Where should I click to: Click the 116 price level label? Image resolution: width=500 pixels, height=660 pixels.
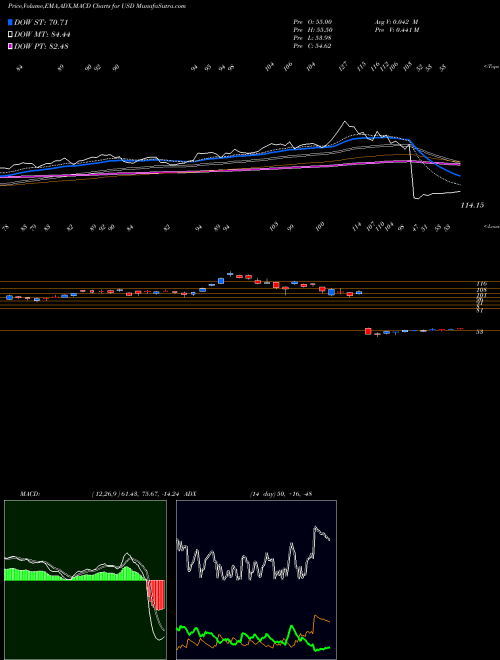pos(481,284)
